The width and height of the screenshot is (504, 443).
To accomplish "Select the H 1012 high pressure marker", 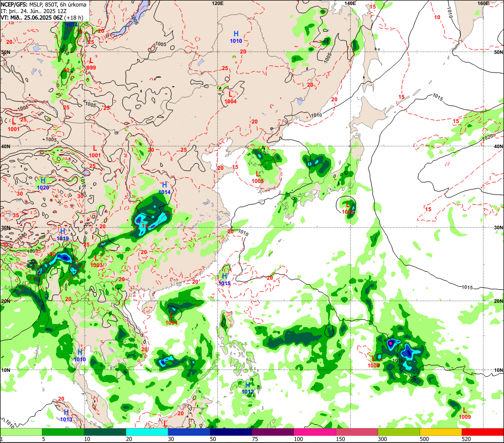I will pos(247,388).
